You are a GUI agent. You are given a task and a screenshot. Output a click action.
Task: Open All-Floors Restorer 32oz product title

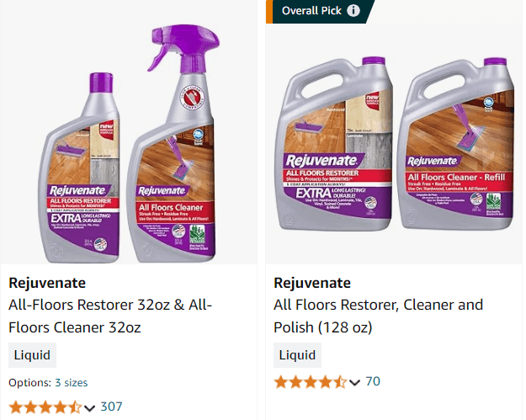tap(109, 316)
